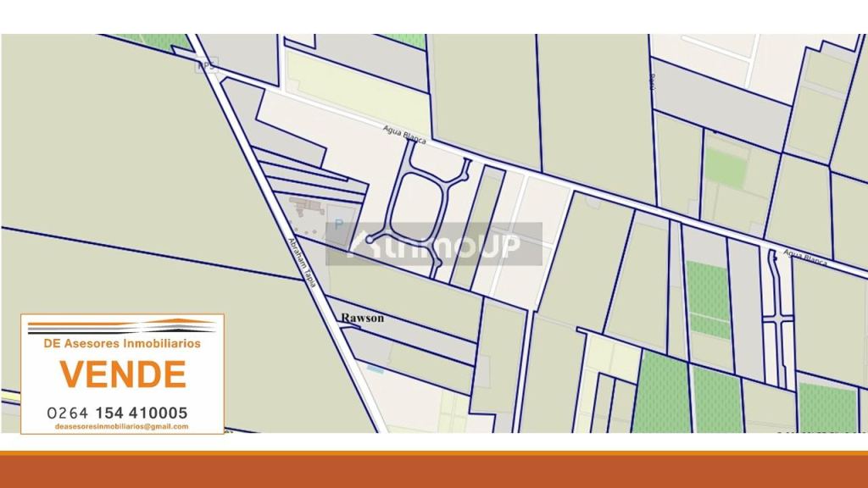The width and height of the screenshot is (868, 488).
Task: Select the P parking icon on the map
Action: point(337,225)
